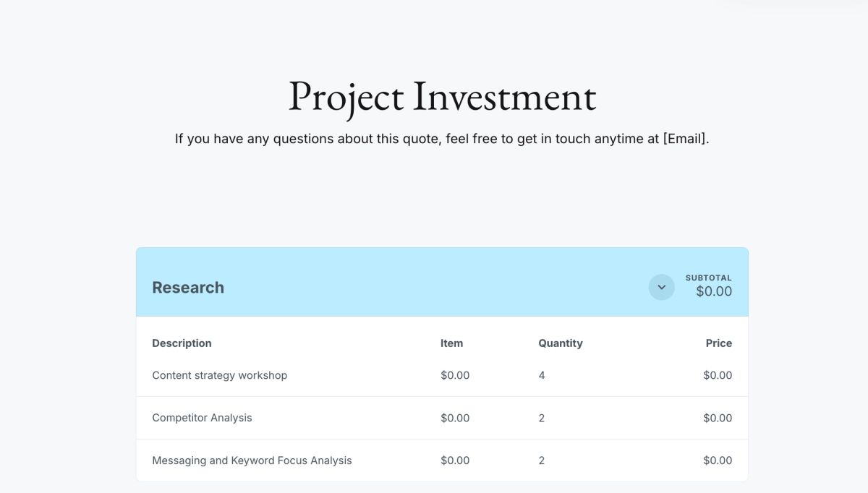The width and height of the screenshot is (868, 493).
Task: Click the SUBTOTAL label
Action: pyautogui.click(x=709, y=277)
